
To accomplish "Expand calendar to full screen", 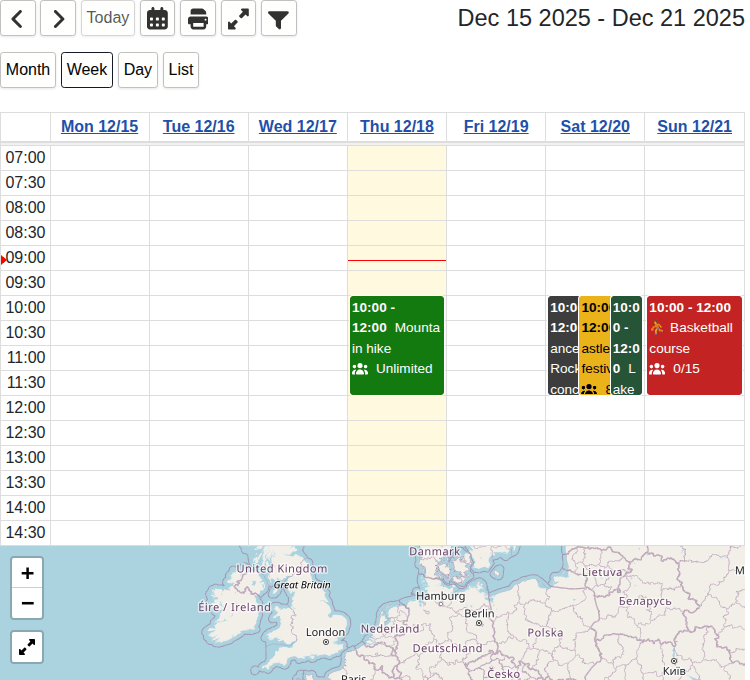I will [x=238, y=18].
